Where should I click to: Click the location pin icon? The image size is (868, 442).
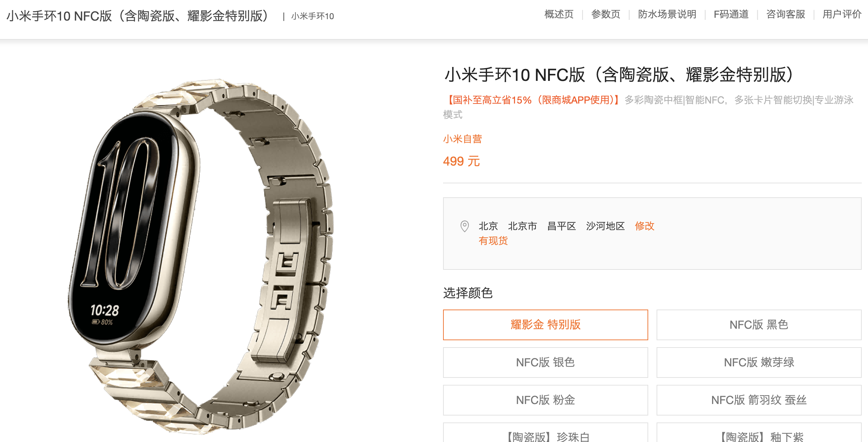[464, 226]
